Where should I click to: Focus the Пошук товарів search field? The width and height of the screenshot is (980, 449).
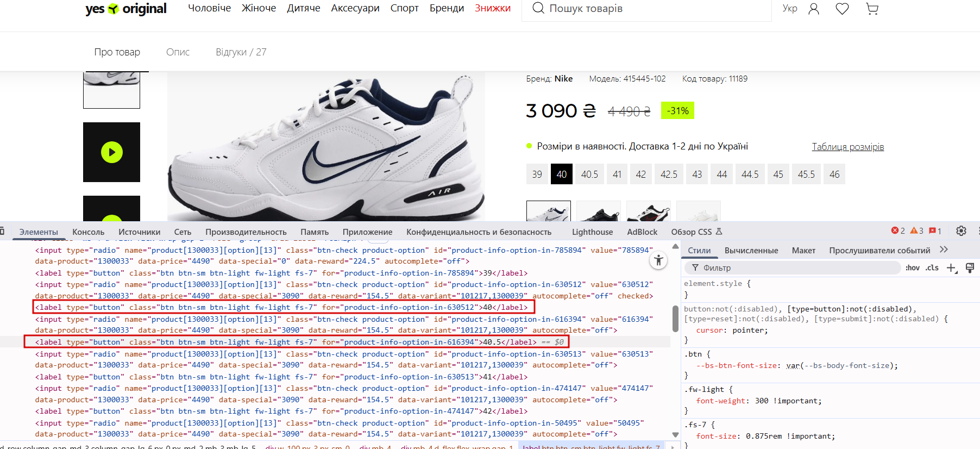(646, 9)
